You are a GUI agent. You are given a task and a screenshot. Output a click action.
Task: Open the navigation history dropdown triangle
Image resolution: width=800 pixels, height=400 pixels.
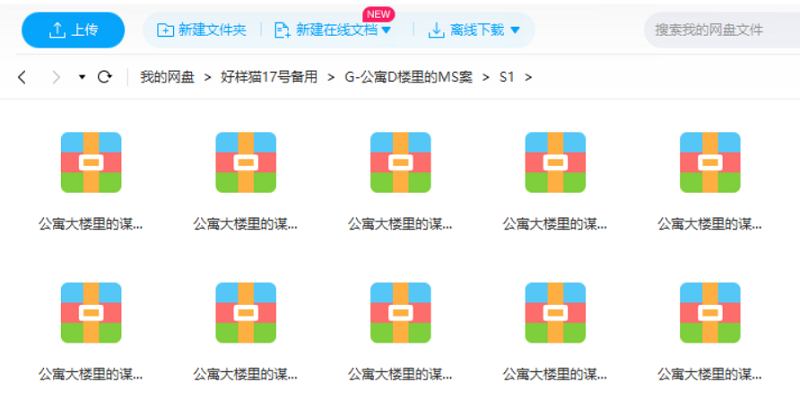(x=82, y=77)
